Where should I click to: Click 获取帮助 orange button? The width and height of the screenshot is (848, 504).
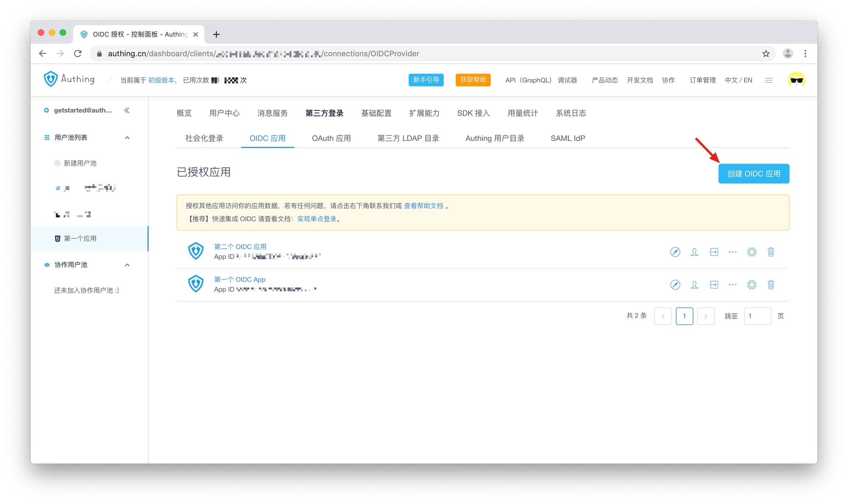(x=473, y=80)
